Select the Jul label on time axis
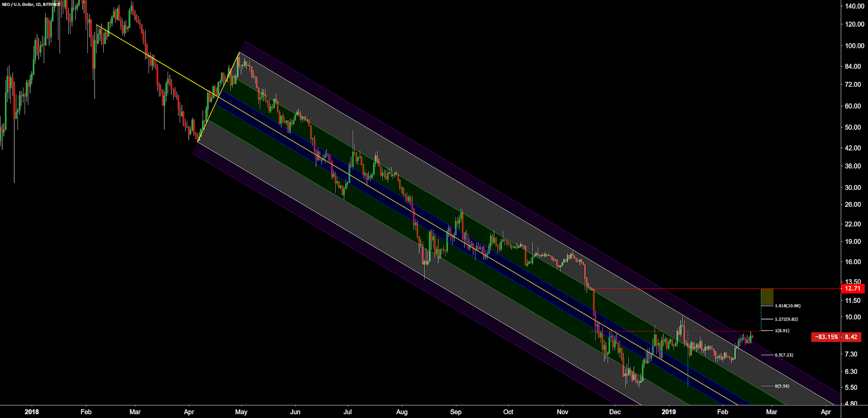 coord(348,412)
